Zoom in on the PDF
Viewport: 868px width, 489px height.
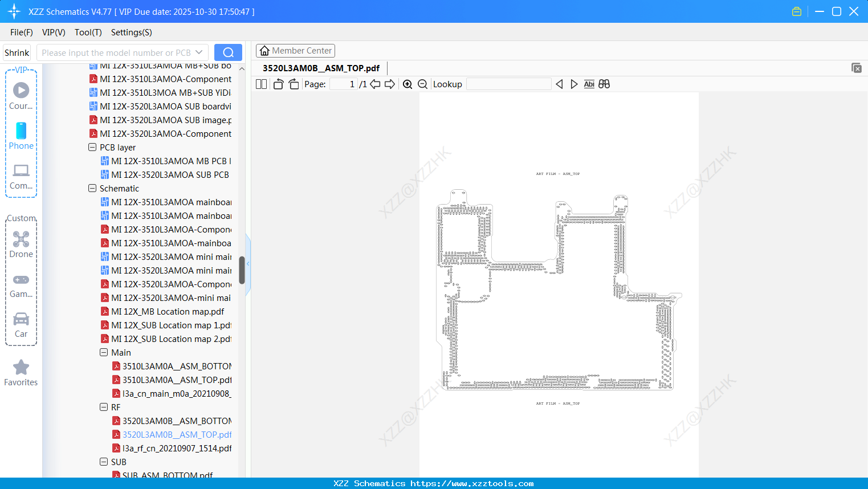point(407,84)
